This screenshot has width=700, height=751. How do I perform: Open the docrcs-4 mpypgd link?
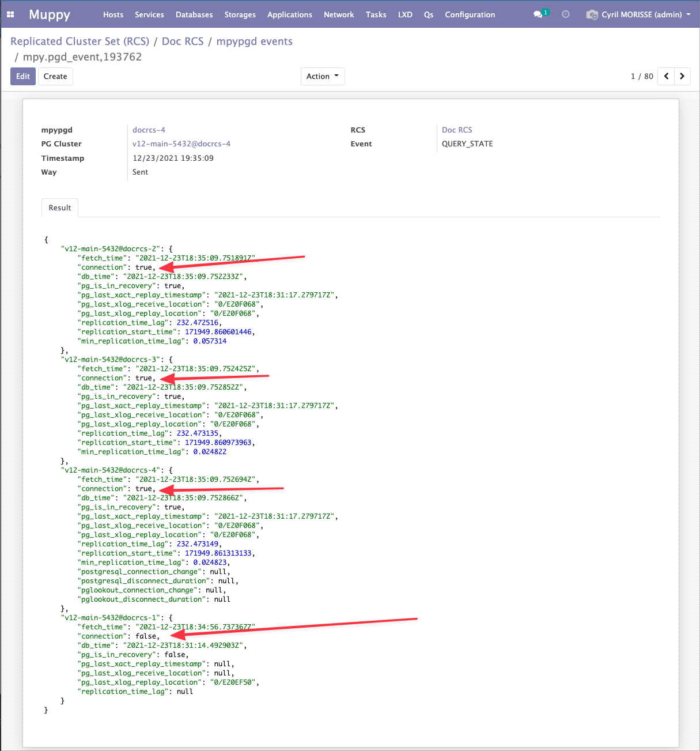pos(149,130)
